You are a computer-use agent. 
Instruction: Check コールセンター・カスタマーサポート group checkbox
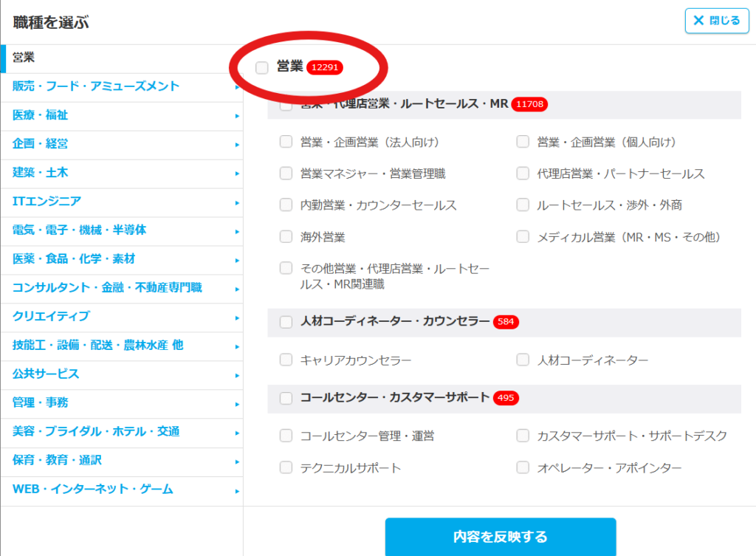click(286, 398)
